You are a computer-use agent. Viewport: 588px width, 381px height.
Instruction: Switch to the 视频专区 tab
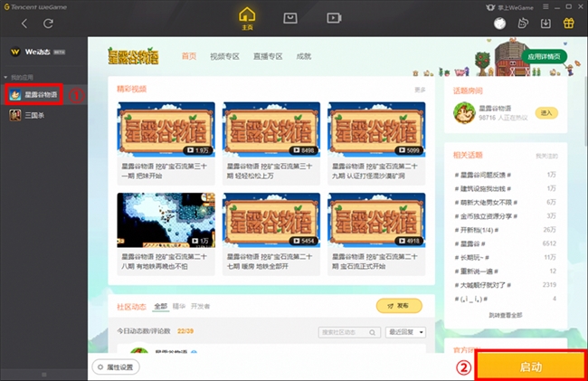(224, 57)
